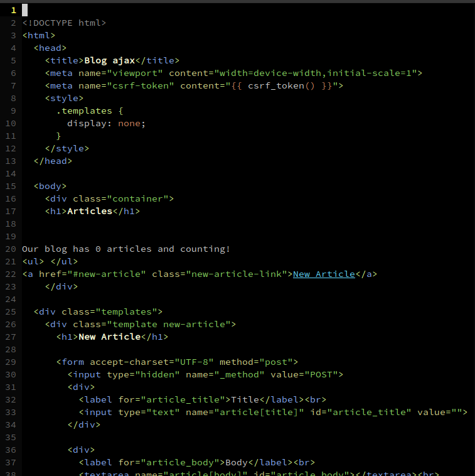Click 'New Article' heading text on line 27
Screen dimensions: 475x476
(110, 337)
